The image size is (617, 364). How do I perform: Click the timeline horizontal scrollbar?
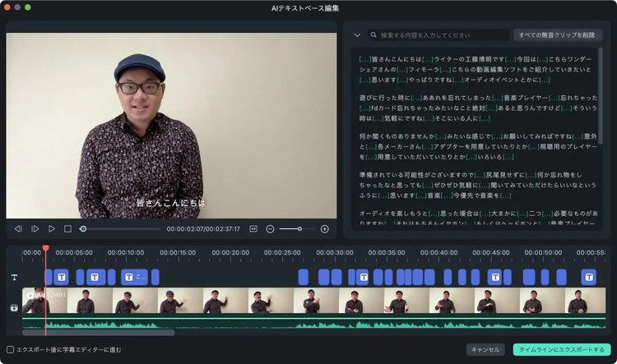coord(99,333)
